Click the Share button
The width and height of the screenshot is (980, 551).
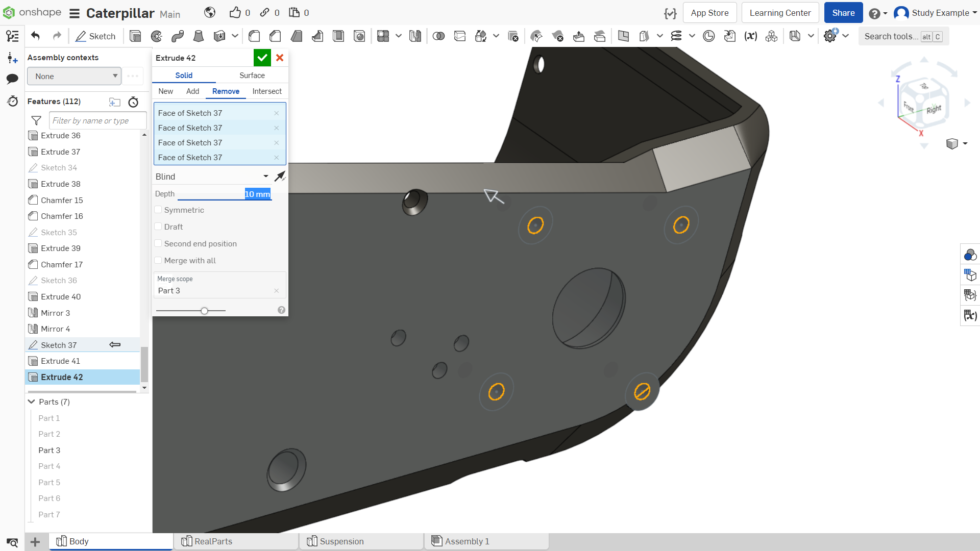click(843, 13)
